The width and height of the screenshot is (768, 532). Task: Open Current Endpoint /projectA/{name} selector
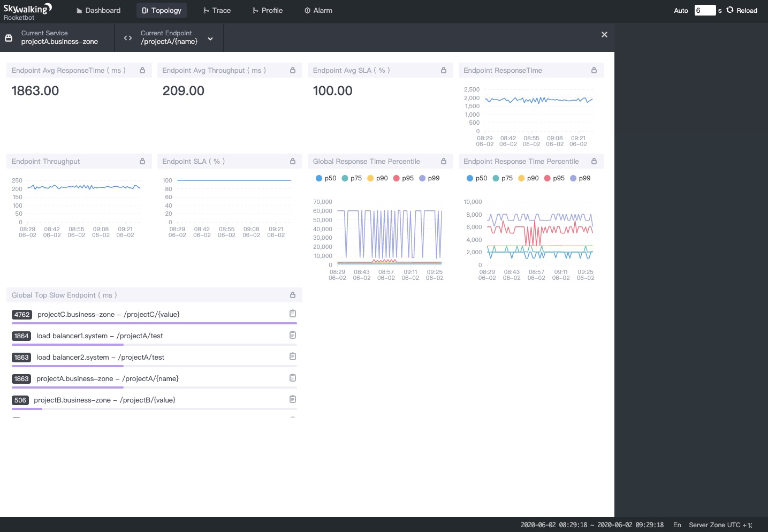(170, 37)
